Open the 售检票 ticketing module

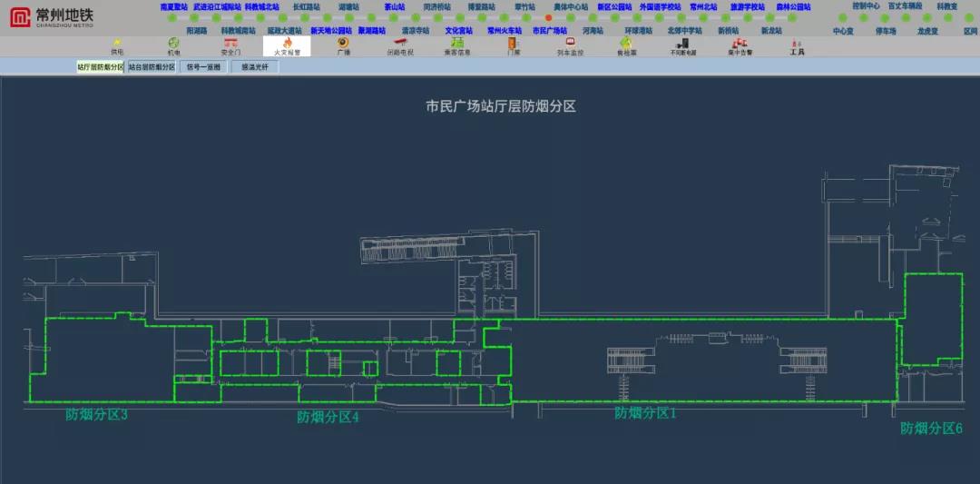pyautogui.click(x=626, y=46)
